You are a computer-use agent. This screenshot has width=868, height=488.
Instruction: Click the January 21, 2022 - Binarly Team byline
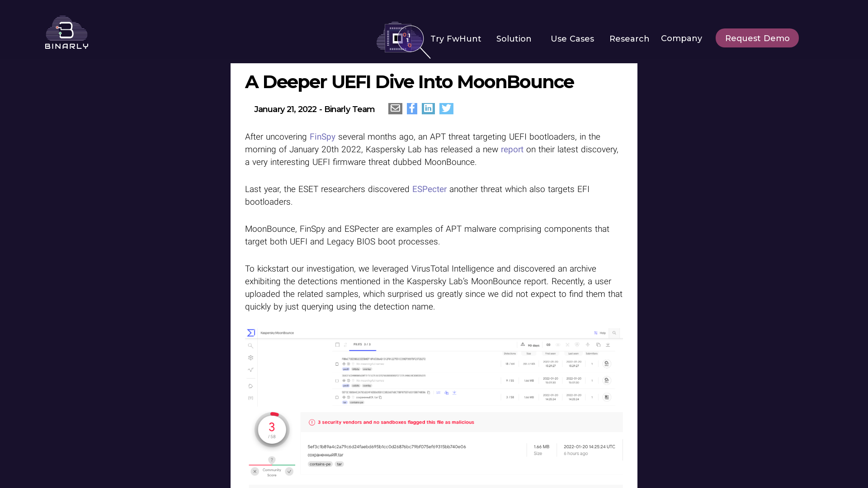point(314,109)
